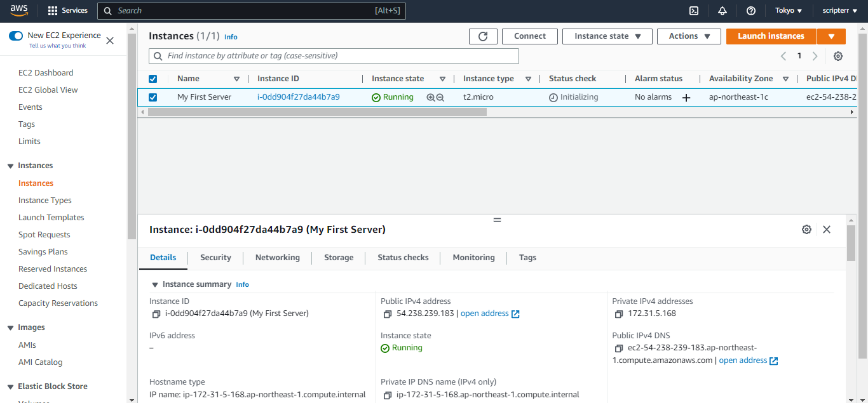Go to previous page of instances

(x=783, y=56)
